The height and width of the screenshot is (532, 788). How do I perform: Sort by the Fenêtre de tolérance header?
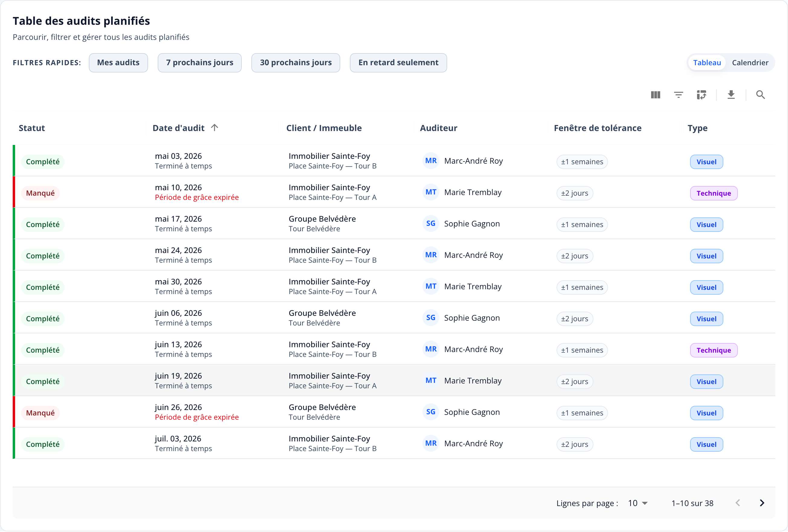pos(597,128)
